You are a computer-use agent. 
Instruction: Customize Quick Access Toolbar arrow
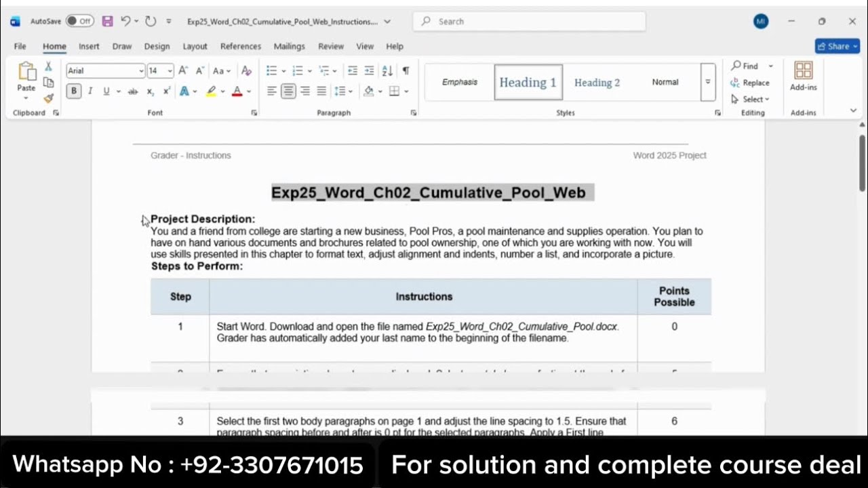pyautogui.click(x=169, y=21)
